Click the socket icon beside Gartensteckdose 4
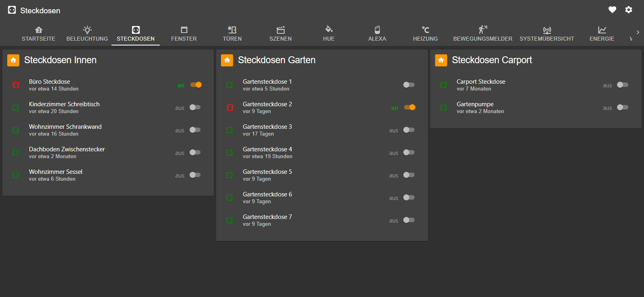The height and width of the screenshot is (297, 644). click(x=229, y=153)
